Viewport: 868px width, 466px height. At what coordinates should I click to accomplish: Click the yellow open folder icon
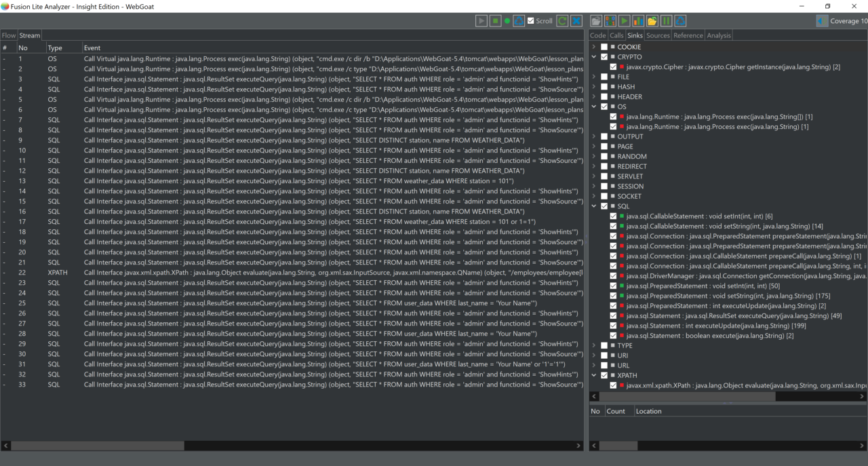(652, 21)
